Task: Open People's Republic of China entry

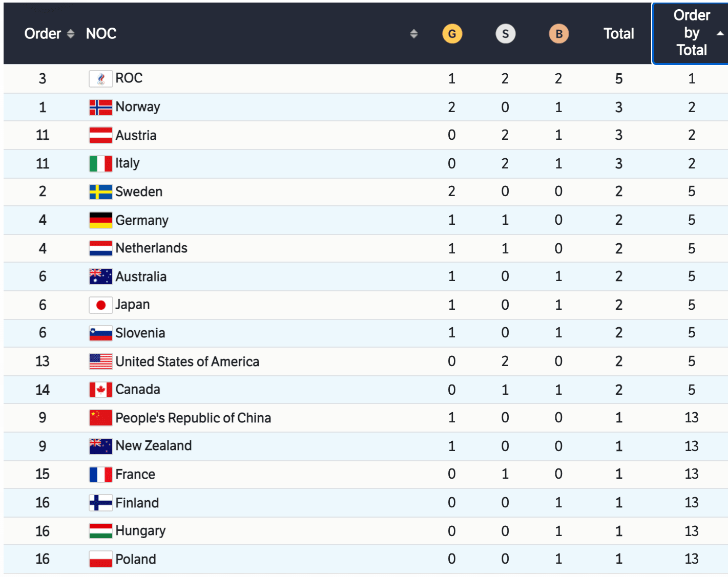Action: pyautogui.click(x=193, y=418)
